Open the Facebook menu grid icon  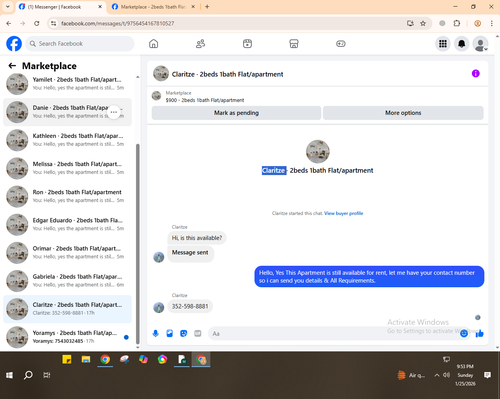coord(443,44)
